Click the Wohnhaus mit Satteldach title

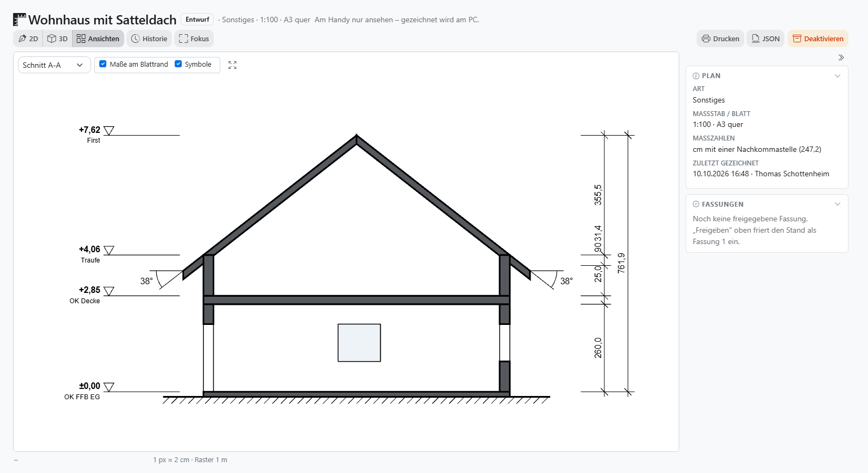(103, 20)
